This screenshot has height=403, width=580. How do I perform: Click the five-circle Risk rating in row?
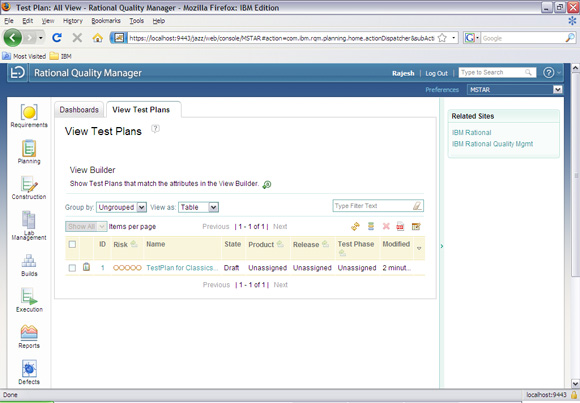pyautogui.click(x=127, y=268)
